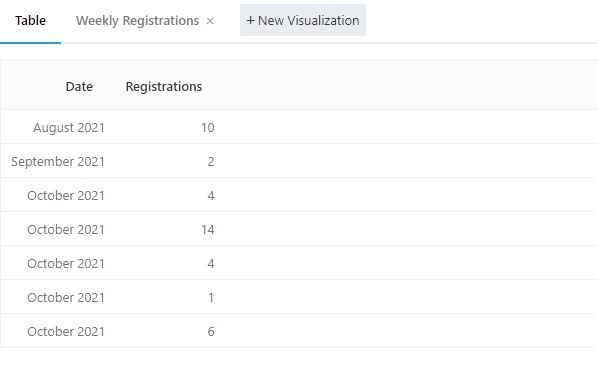Click the first registrations value 4
The height and width of the screenshot is (365, 597).
pos(211,195)
